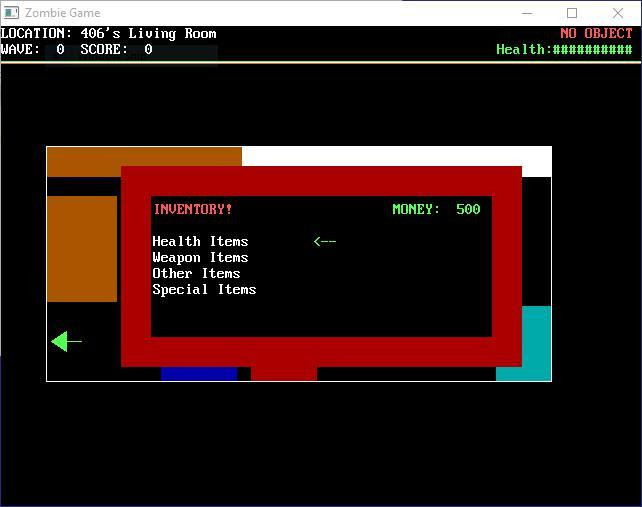Minimize the Zombie Game window
The width and height of the screenshot is (642, 507).
pos(527,13)
